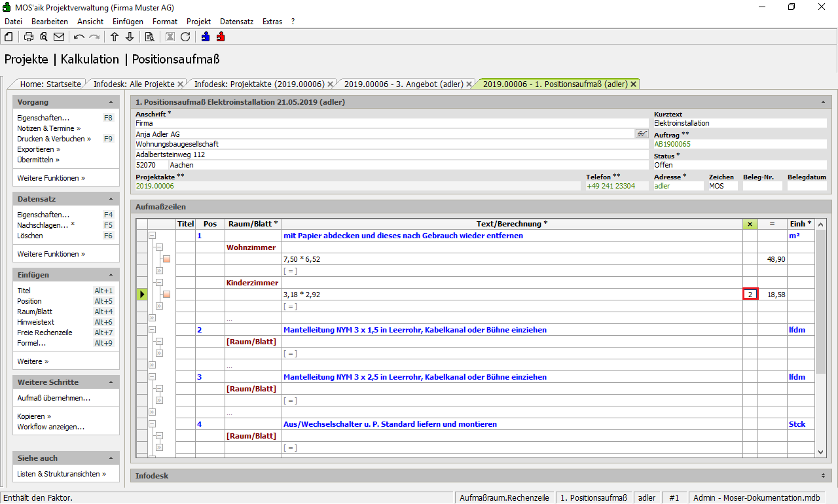
Task: Click the undo arrow icon
Action: click(79, 37)
